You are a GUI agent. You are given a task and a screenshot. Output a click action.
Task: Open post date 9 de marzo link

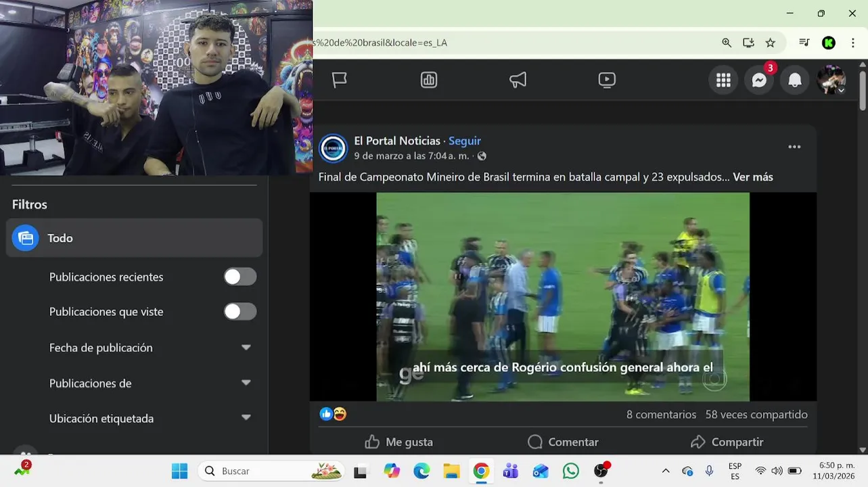tap(411, 156)
